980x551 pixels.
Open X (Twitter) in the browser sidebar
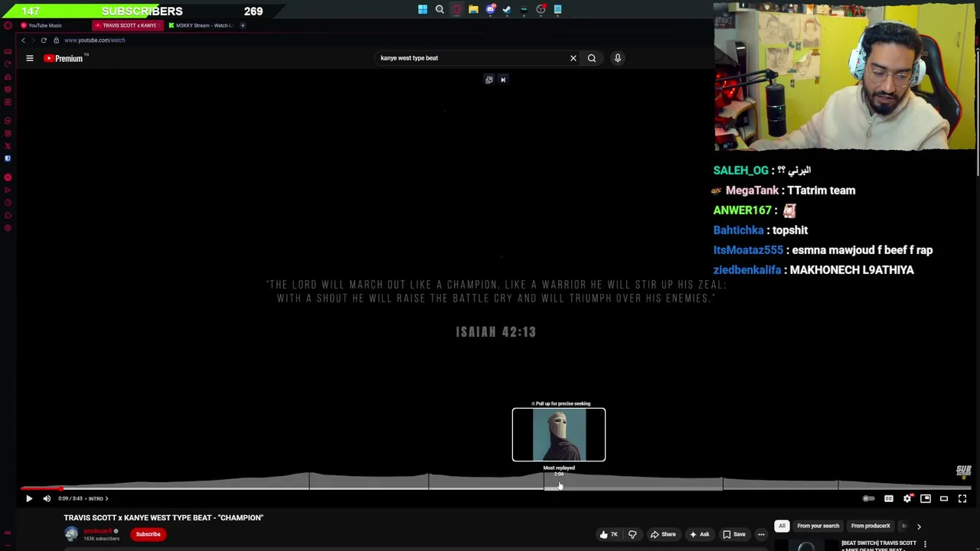tap(8, 145)
